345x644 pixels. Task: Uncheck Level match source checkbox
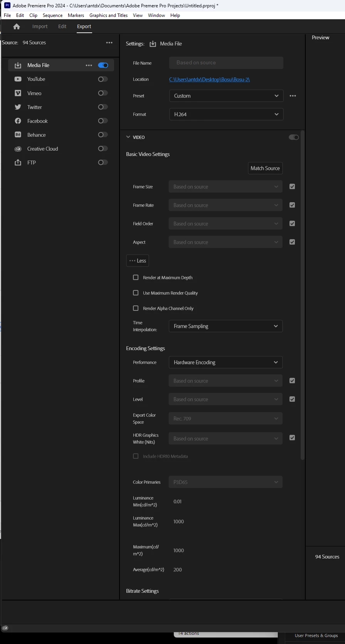pyautogui.click(x=292, y=399)
